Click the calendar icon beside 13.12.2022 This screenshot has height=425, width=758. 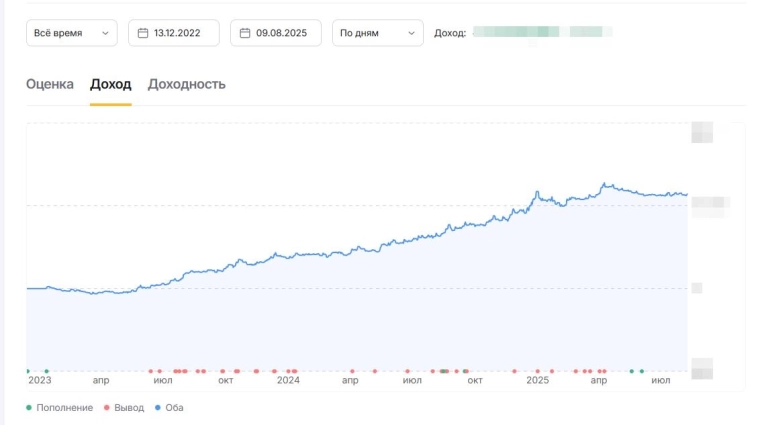coord(143,33)
